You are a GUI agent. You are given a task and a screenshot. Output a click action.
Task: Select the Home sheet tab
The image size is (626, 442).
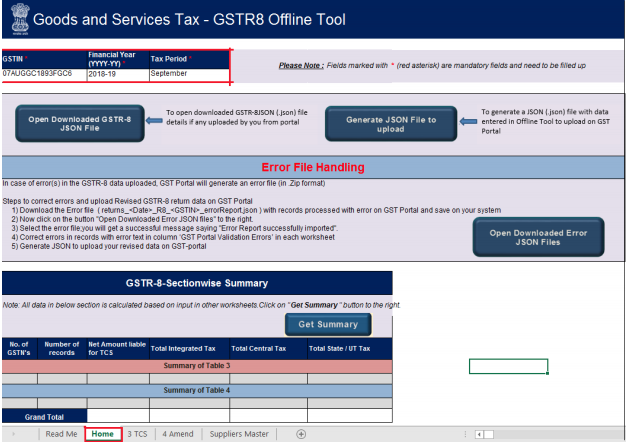103,434
